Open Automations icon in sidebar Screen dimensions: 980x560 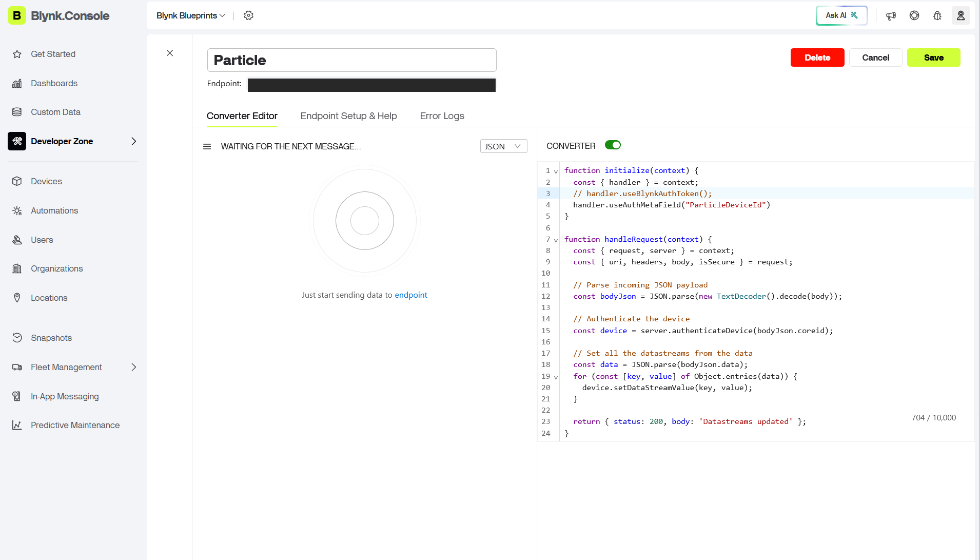17,210
